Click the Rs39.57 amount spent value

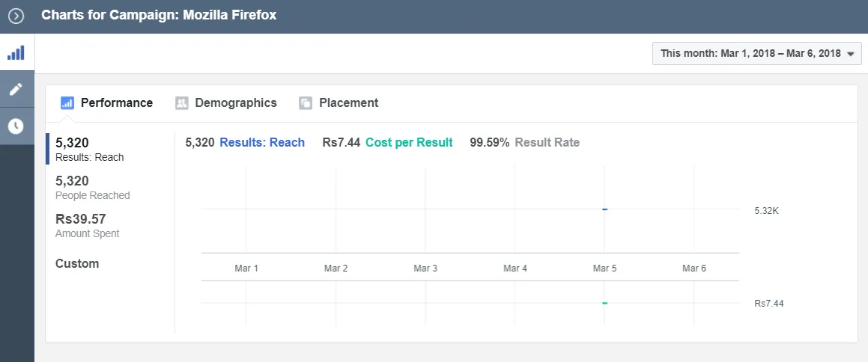(81, 219)
